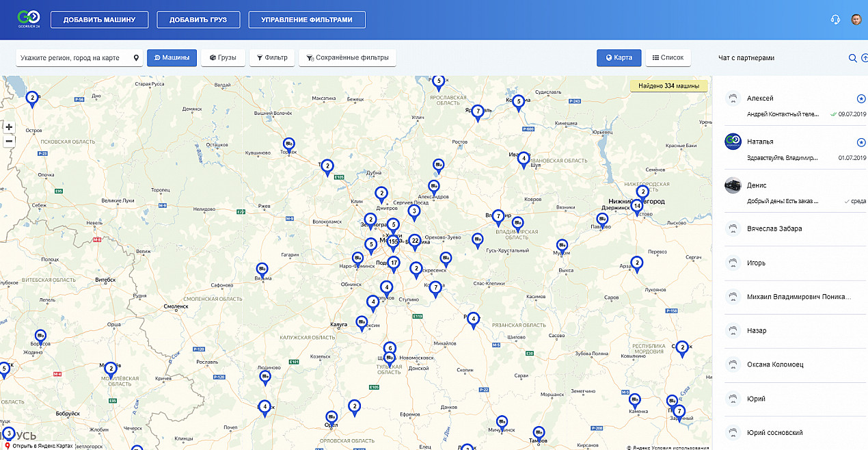The height and width of the screenshot is (450, 868).
Task: Select the truck marker at Орёл
Action: pyautogui.click(x=331, y=417)
